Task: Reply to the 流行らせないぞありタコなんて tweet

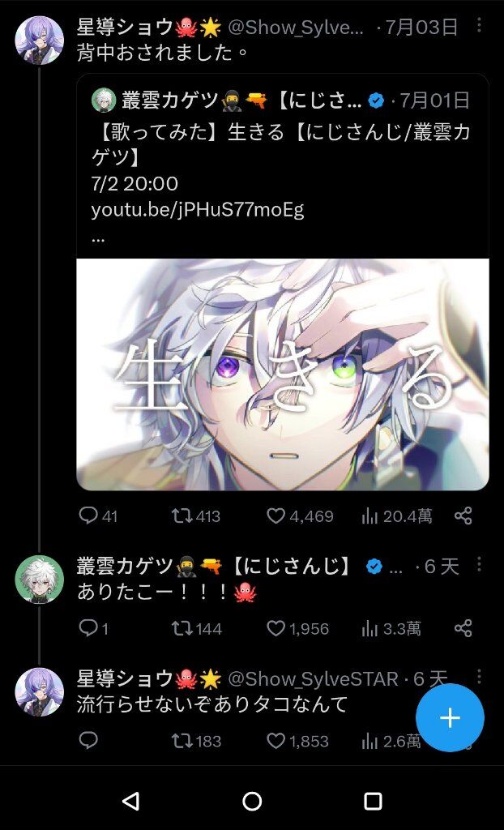Action: pyautogui.click(x=88, y=741)
